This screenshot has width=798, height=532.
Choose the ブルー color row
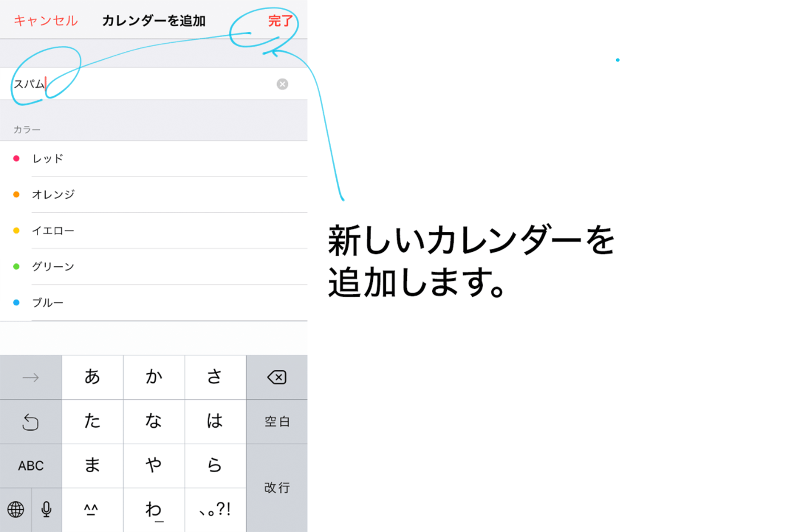(x=154, y=302)
